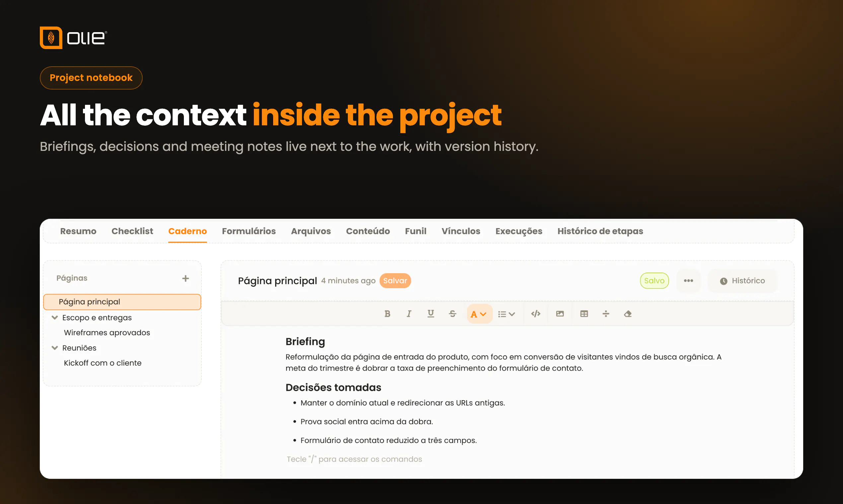
Task: Click the Olie logo
Action: pyautogui.click(x=73, y=38)
